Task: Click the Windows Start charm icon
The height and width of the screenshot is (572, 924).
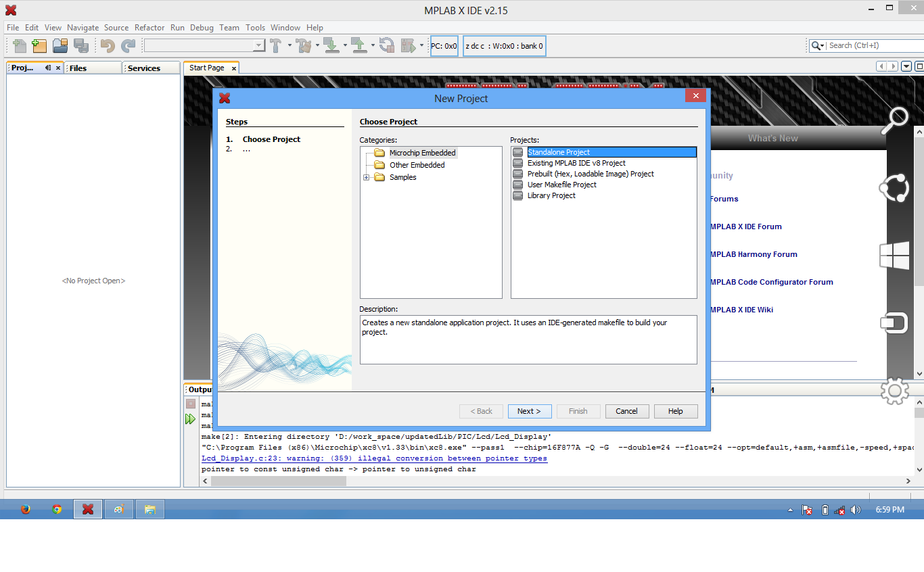Action: click(894, 256)
